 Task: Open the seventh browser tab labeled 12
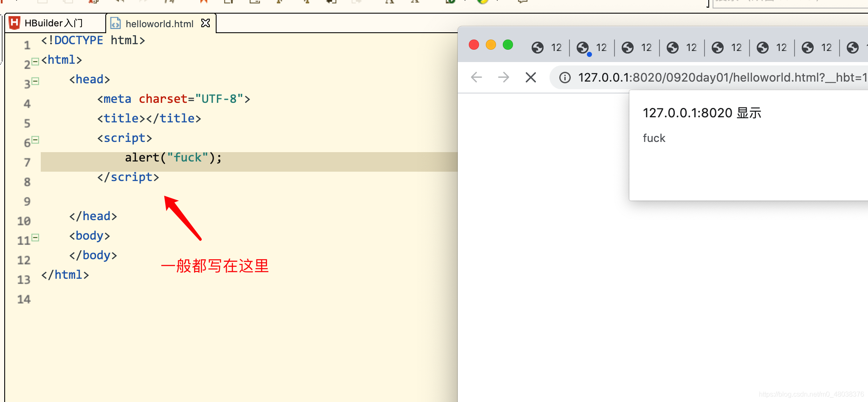(817, 48)
